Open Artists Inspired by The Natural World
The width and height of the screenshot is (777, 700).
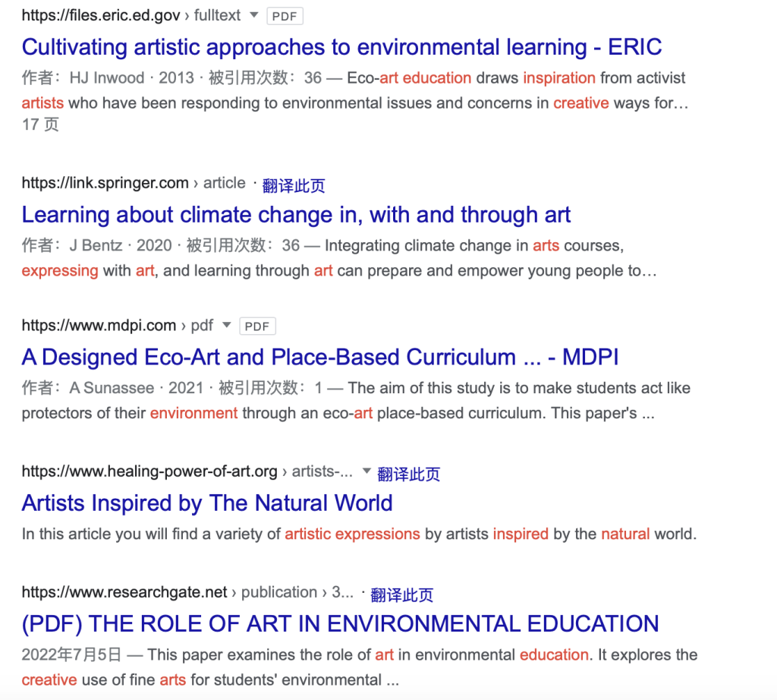click(207, 503)
